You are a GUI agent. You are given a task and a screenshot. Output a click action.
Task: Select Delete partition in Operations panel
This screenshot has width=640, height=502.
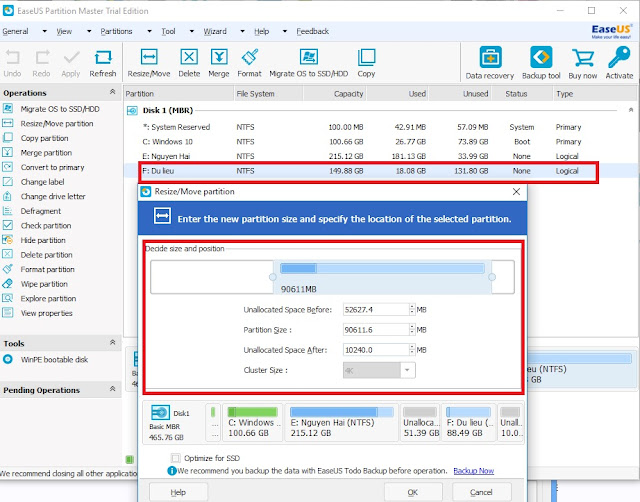tap(47, 255)
